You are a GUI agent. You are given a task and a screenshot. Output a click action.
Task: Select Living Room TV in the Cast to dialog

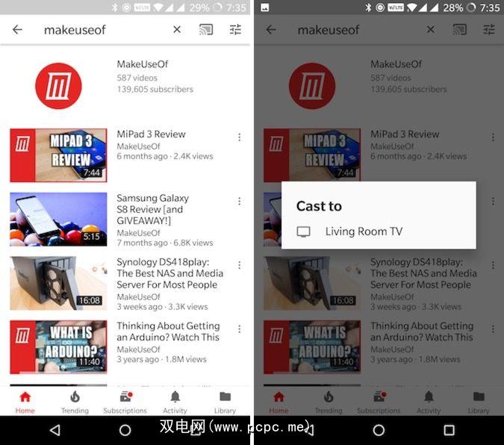coord(379,231)
